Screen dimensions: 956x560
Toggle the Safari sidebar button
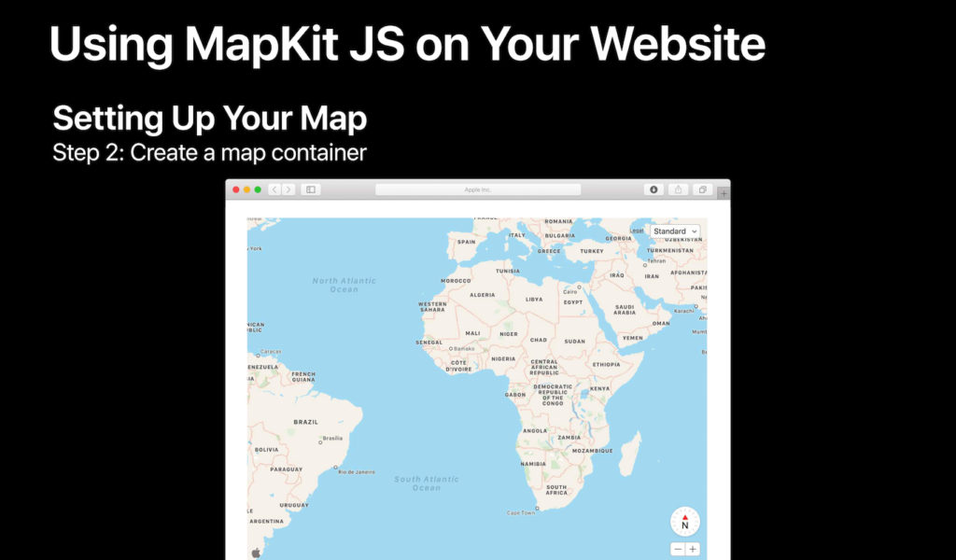click(x=311, y=189)
